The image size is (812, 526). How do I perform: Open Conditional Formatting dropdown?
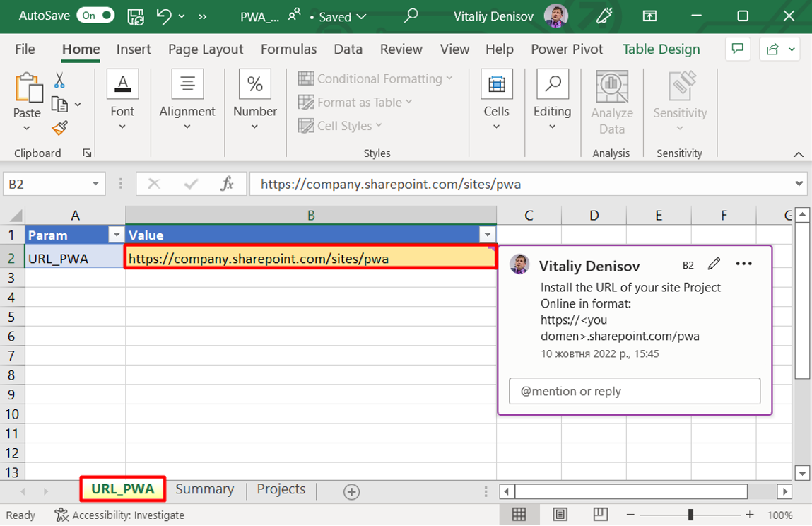tap(375, 78)
